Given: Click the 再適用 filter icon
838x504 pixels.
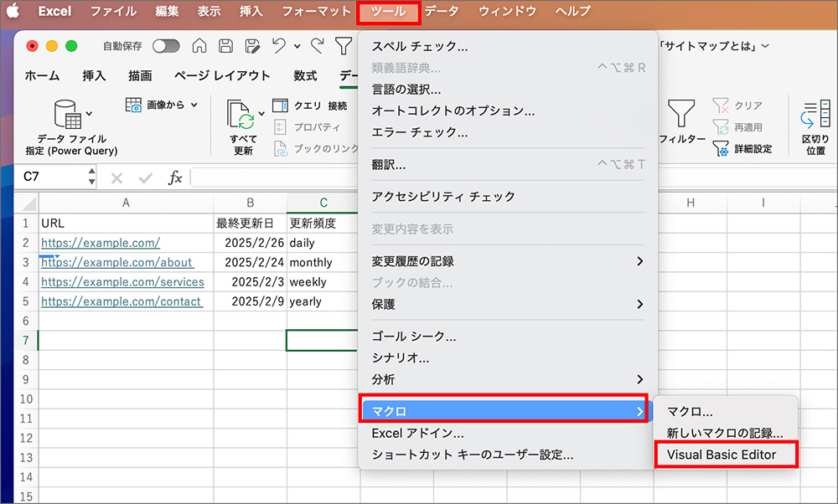Looking at the screenshot, I should [721, 127].
